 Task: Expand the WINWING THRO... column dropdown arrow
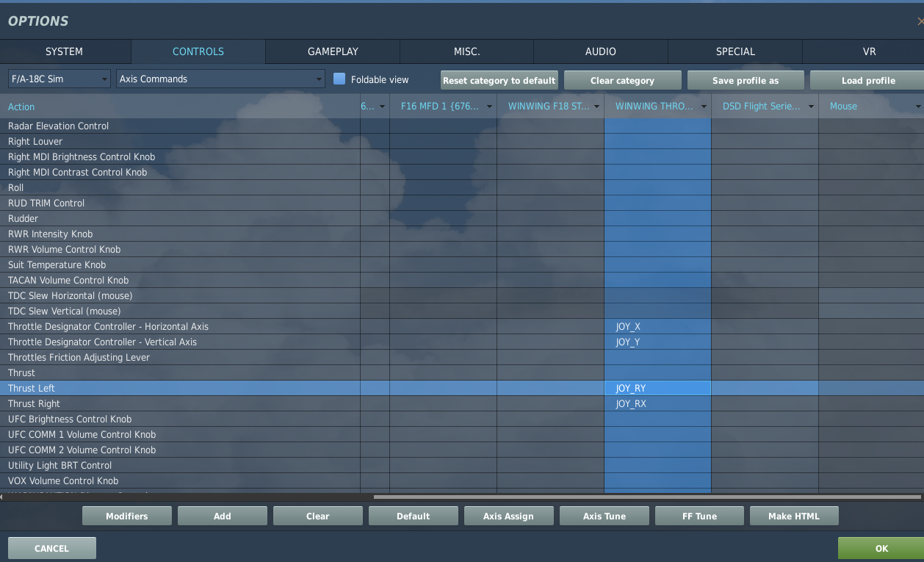[704, 107]
